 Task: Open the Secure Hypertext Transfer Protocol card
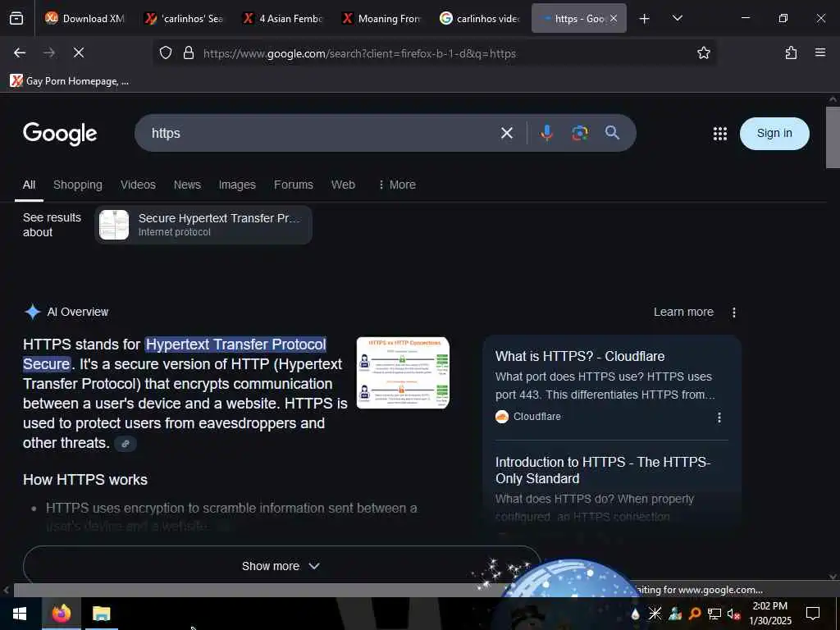(x=203, y=225)
